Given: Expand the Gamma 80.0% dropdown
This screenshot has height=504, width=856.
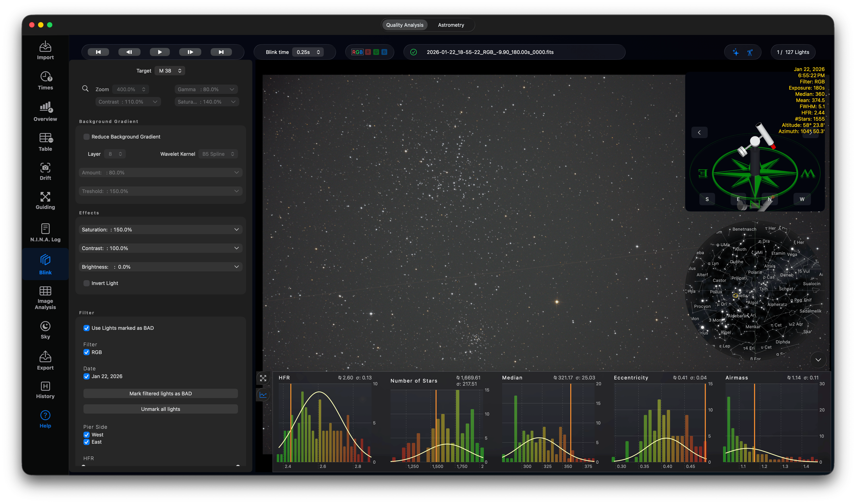Looking at the screenshot, I should point(206,89).
